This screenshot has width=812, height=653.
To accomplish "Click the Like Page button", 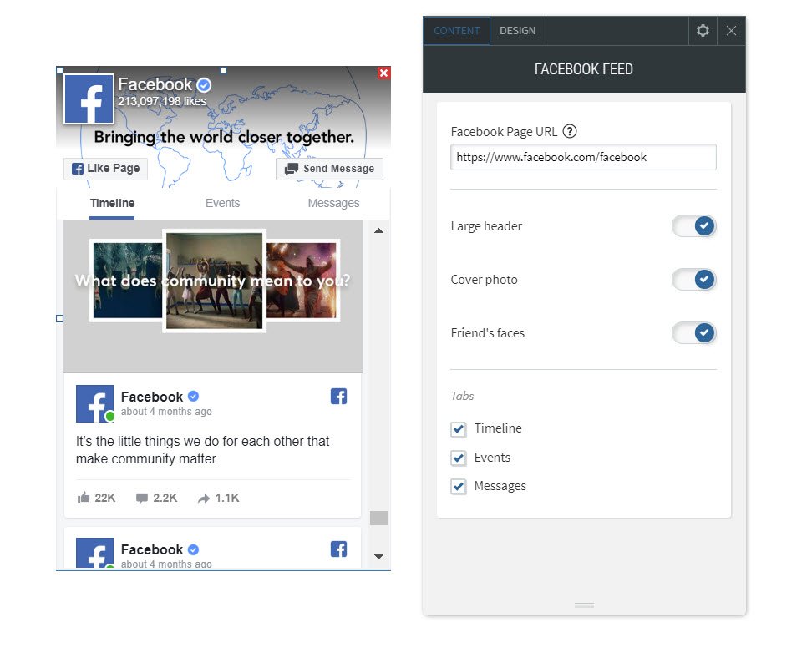I will click(104, 168).
